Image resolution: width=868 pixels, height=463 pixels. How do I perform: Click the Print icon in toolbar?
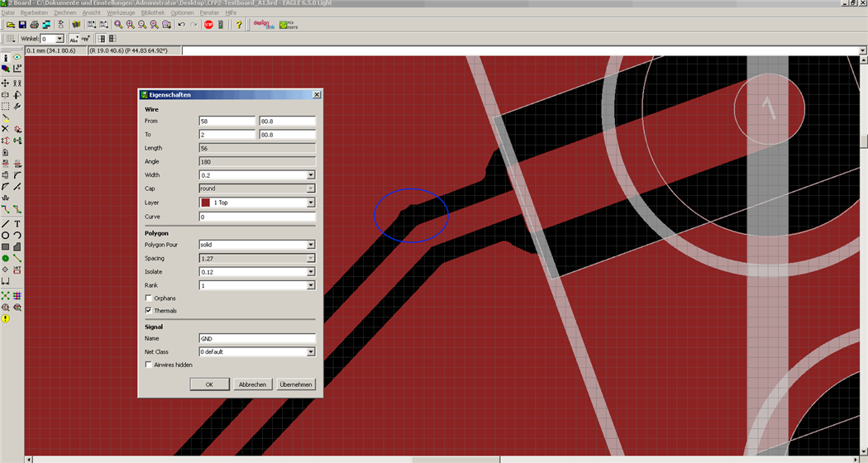(x=34, y=25)
